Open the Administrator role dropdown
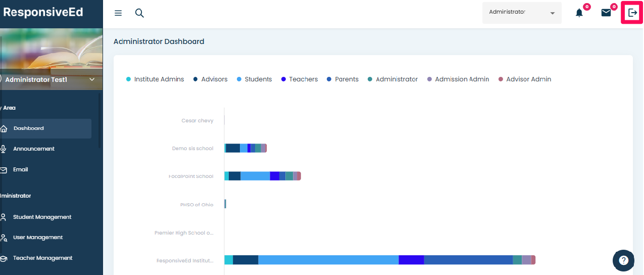The image size is (644, 275). (x=522, y=13)
